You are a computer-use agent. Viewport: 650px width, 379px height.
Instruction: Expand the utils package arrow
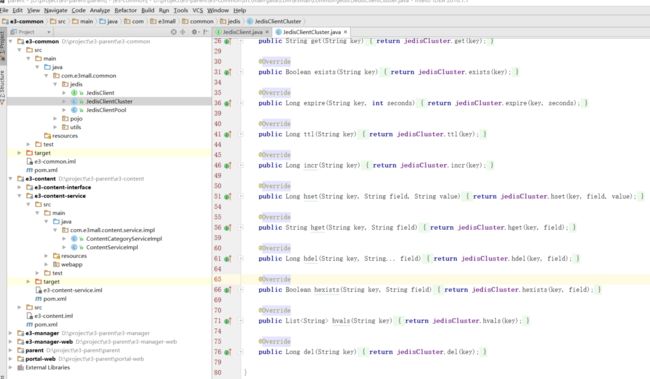pyautogui.click(x=55, y=127)
